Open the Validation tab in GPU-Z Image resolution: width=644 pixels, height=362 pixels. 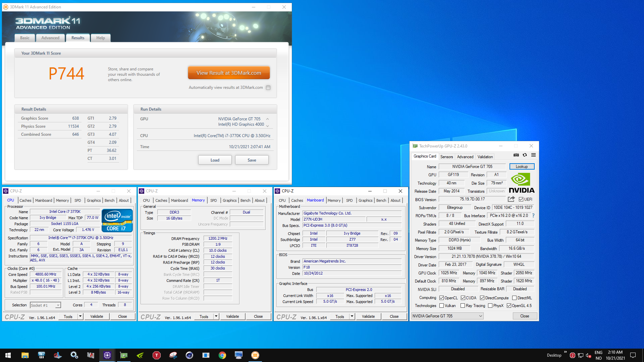pos(485,157)
